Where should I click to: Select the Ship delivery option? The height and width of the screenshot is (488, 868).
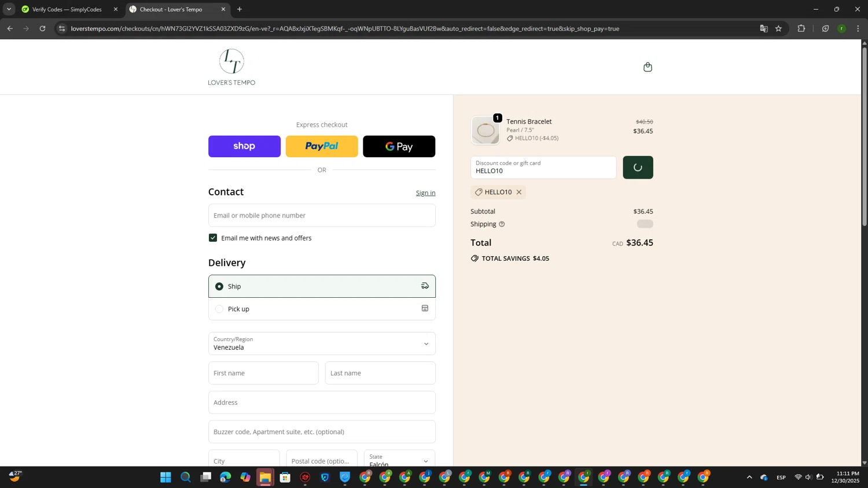[322, 286]
